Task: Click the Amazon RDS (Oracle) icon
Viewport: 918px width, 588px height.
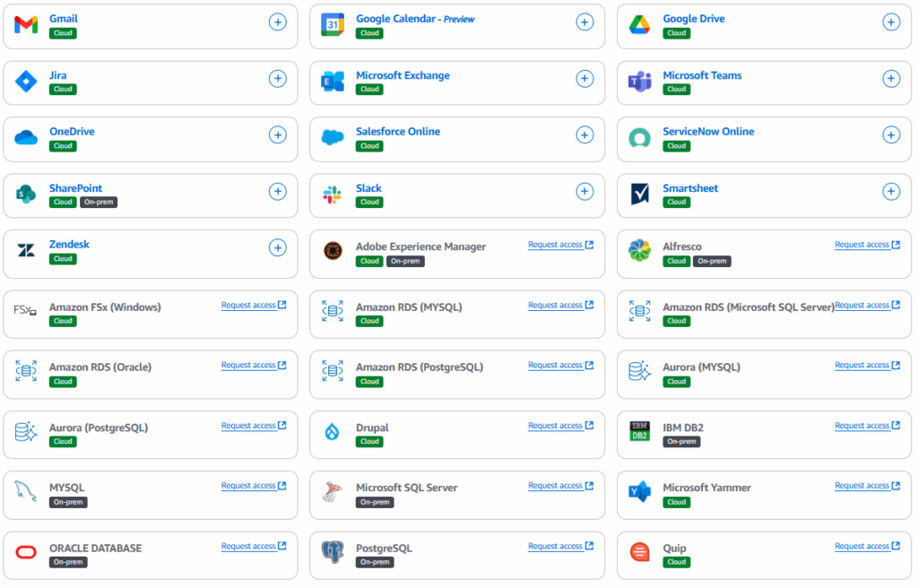Action: pos(26,371)
